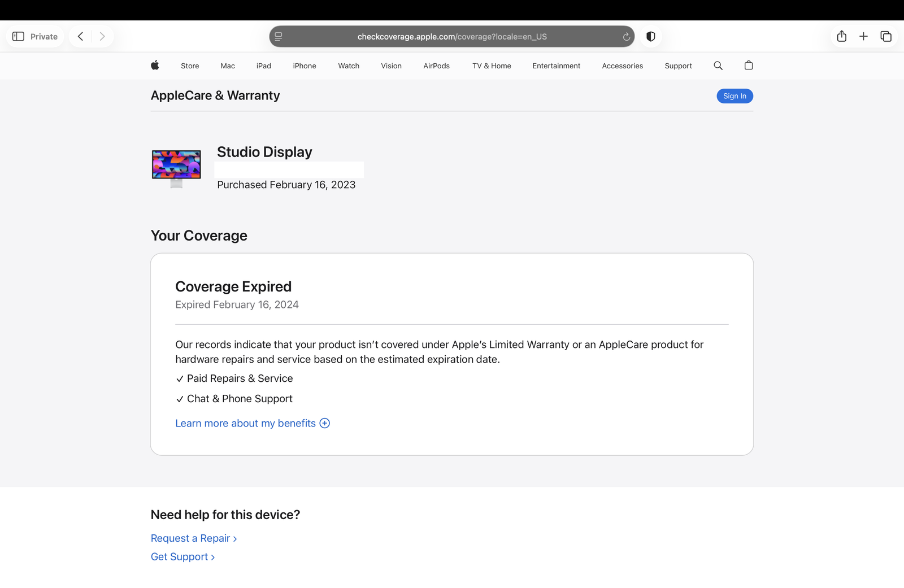Click the Private label in toolbar
This screenshot has height=588, width=904.
coord(44,37)
